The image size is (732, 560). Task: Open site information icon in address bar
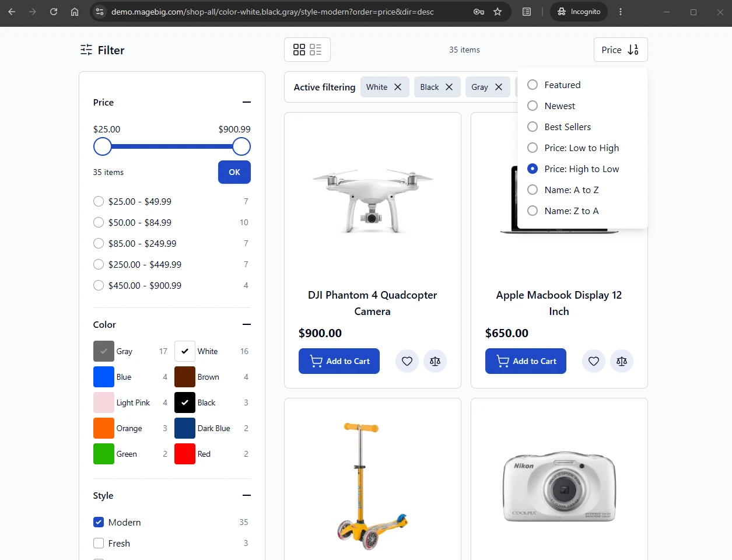pyautogui.click(x=100, y=12)
